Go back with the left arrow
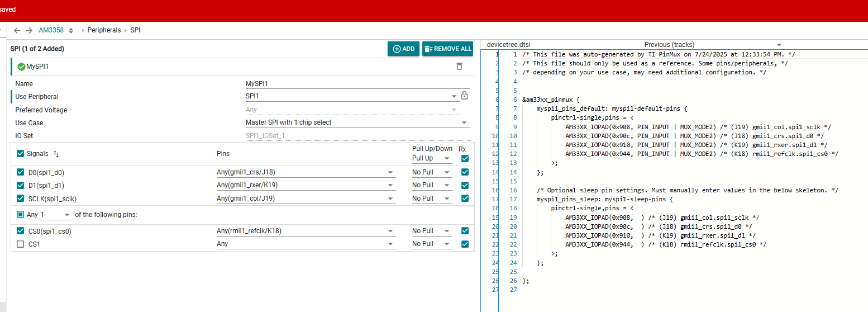 pyautogui.click(x=17, y=30)
